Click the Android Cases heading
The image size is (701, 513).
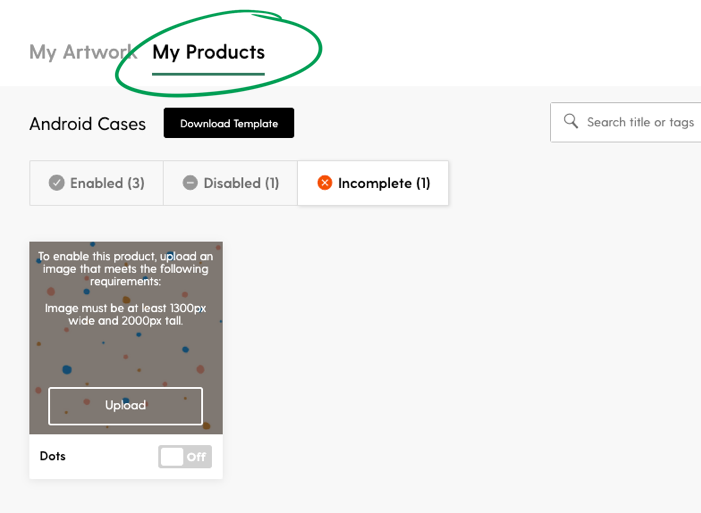[x=88, y=124]
